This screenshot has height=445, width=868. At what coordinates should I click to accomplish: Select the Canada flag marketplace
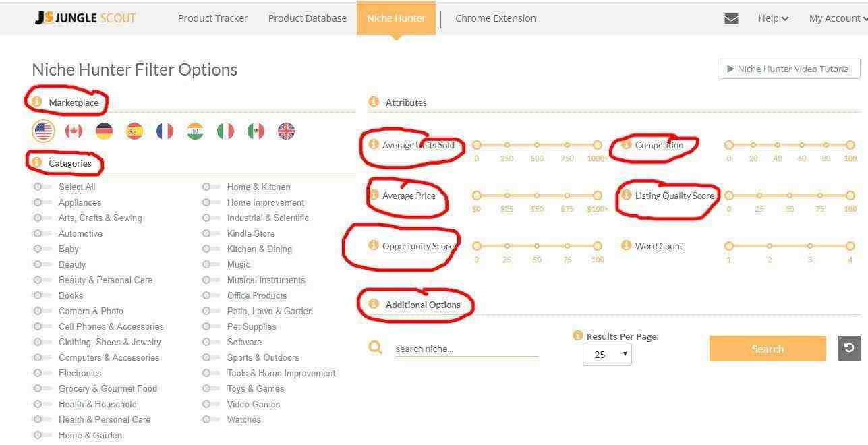(74, 131)
